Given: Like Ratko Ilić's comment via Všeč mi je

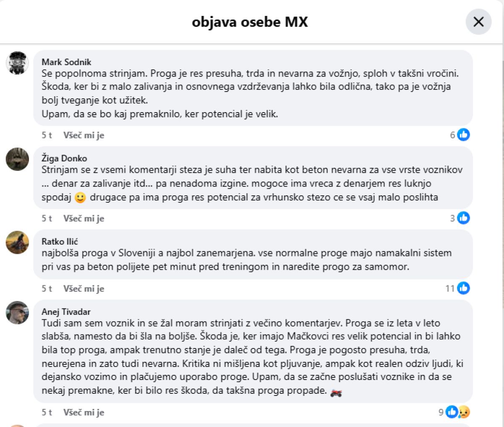Looking at the screenshot, I should (x=84, y=289).
